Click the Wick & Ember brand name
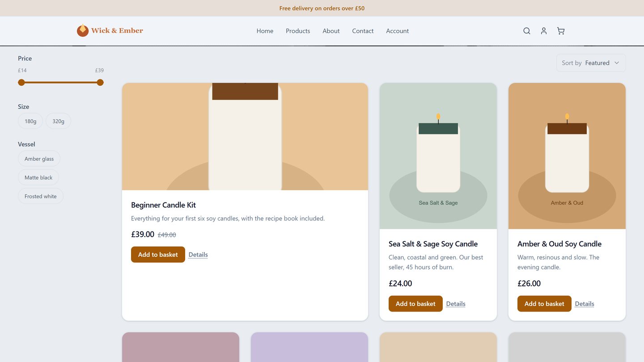Screen dimensions: 644x362 point(117,30)
